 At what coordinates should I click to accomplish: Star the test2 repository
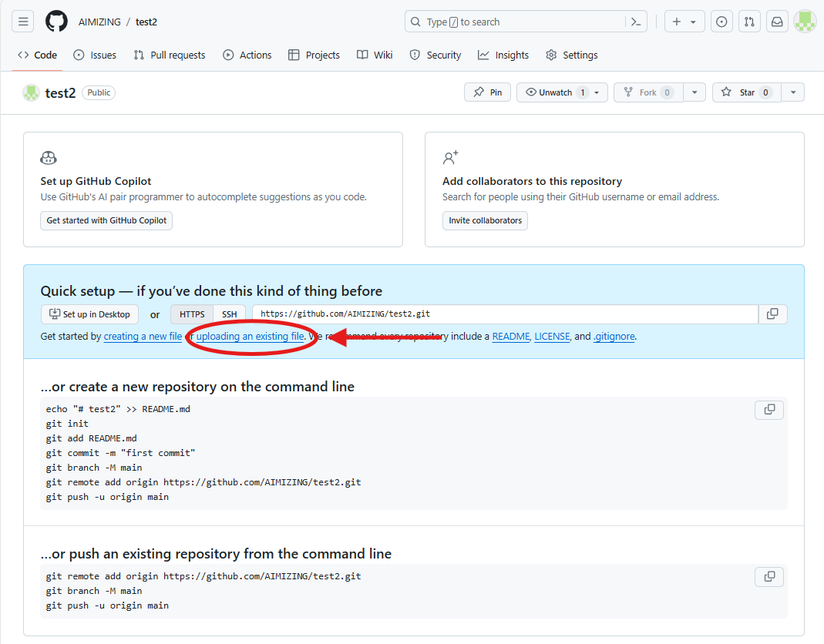[747, 92]
